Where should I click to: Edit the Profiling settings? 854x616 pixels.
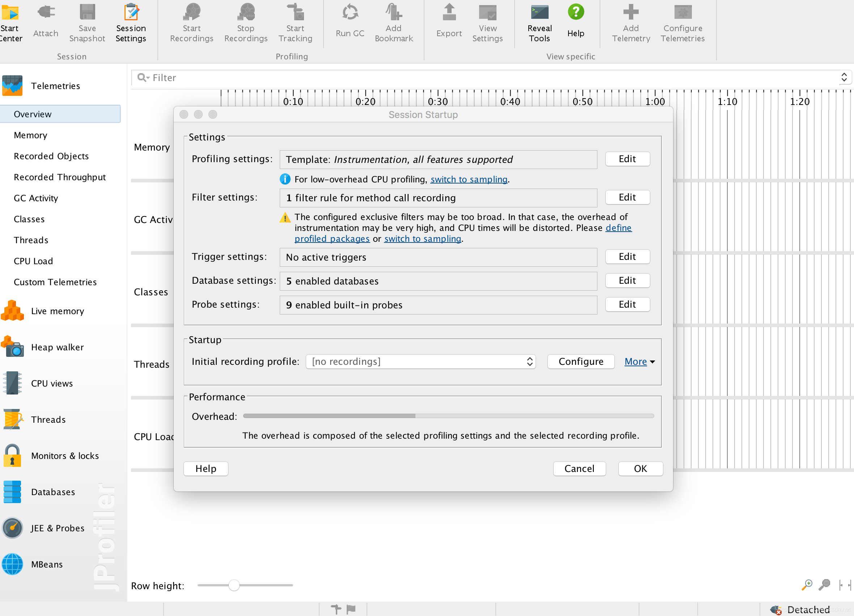(x=627, y=159)
